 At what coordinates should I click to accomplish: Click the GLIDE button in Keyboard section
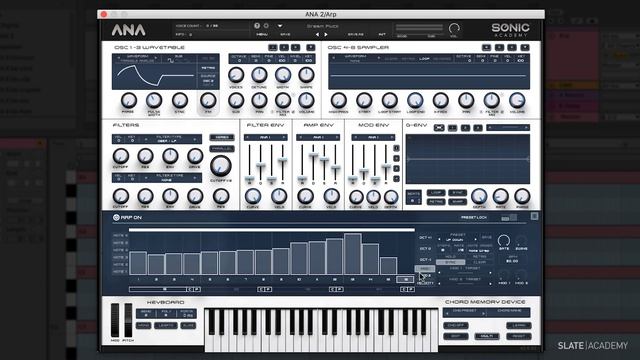point(188,325)
